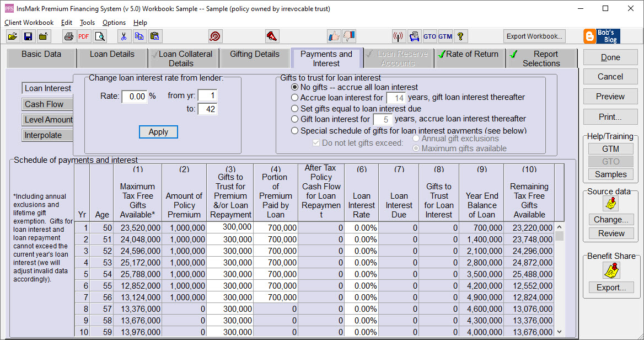The width and height of the screenshot is (644, 340).
Task: Save the workbook with the disk icon
Action: click(28, 36)
